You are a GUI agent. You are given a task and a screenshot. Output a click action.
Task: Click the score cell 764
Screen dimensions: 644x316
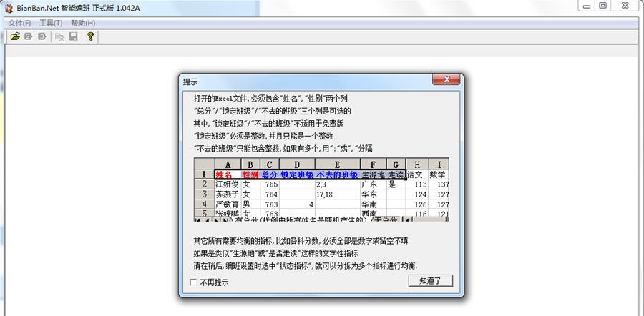pyautogui.click(x=270, y=194)
